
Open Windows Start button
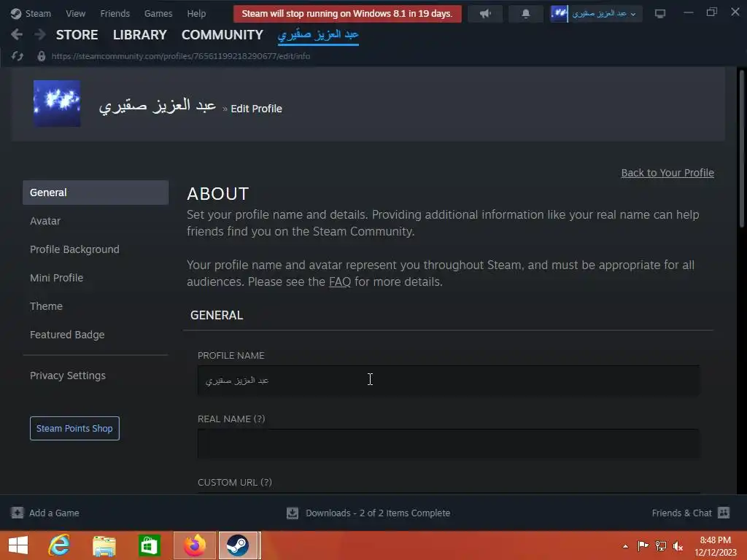point(18,545)
